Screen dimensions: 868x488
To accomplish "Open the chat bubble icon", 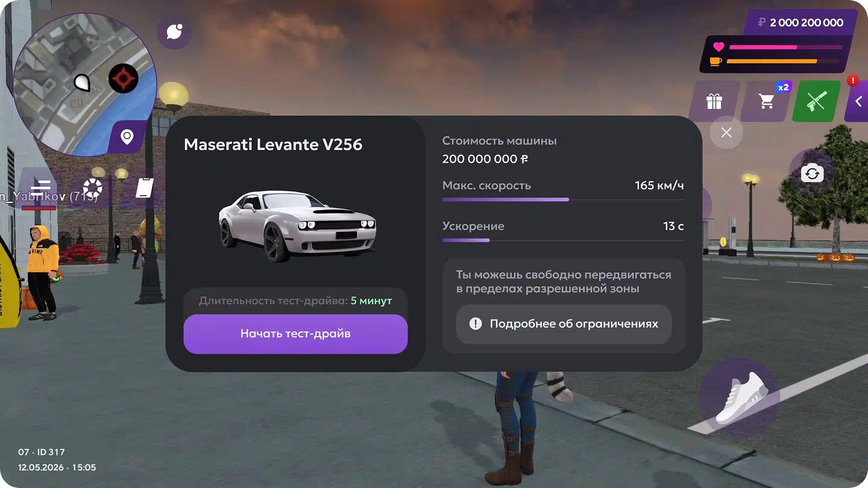I will pyautogui.click(x=174, y=31).
